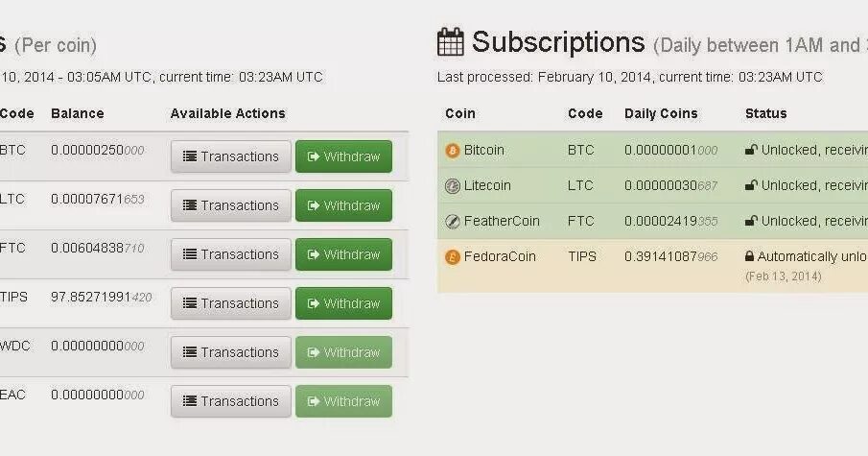The height and width of the screenshot is (456, 868).
Task: Click the Balance column header
Action: 78,113
